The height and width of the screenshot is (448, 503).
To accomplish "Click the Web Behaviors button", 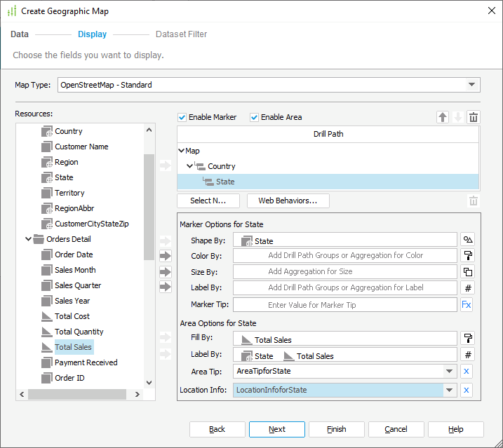I will click(x=288, y=201).
